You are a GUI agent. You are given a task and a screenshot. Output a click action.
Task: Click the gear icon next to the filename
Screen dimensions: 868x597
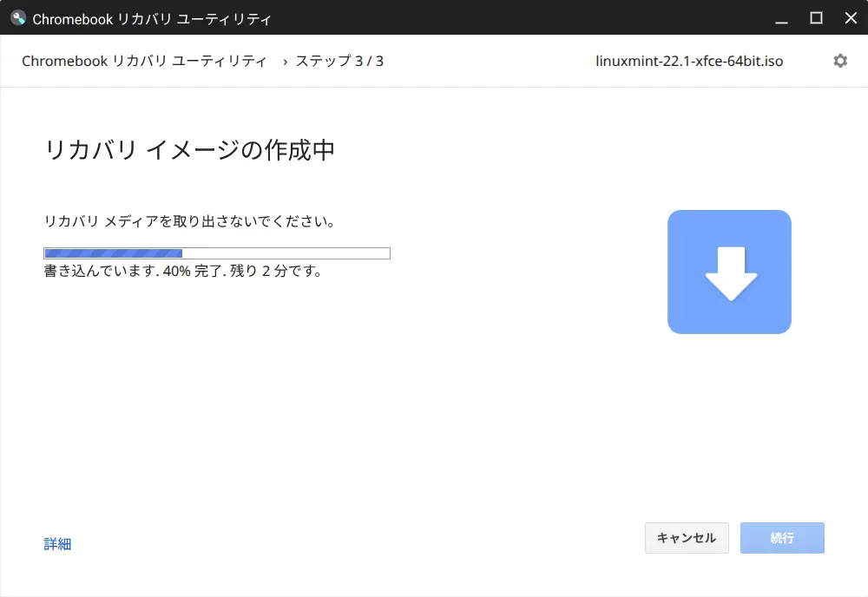coord(839,61)
